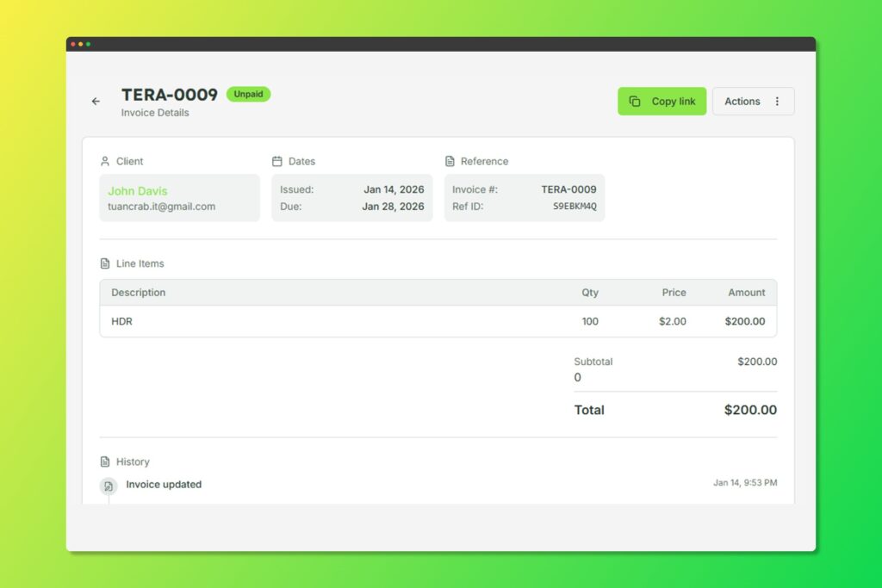The width and height of the screenshot is (882, 588).
Task: Open the three-dot Actions menu icon
Action: pyautogui.click(x=777, y=102)
